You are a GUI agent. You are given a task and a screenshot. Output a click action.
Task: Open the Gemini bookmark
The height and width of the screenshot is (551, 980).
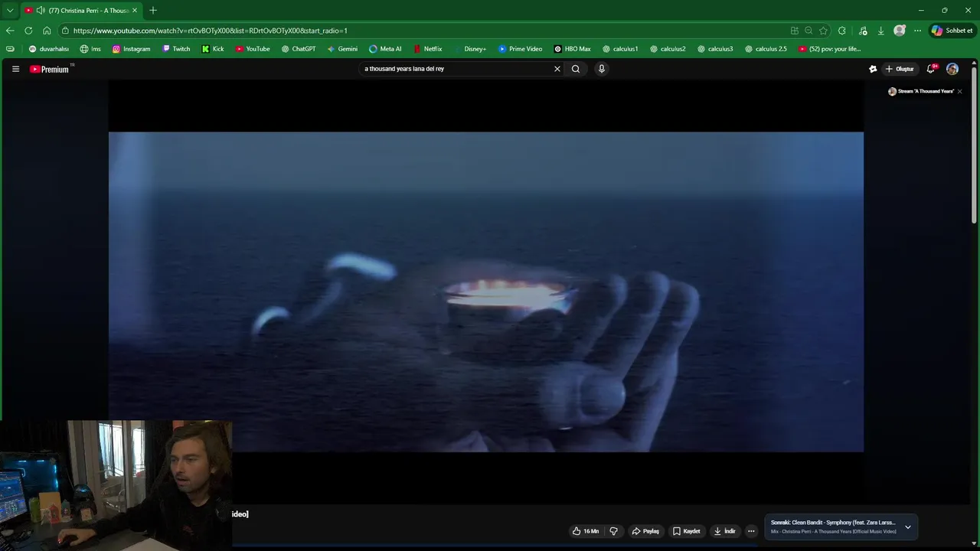coord(341,49)
